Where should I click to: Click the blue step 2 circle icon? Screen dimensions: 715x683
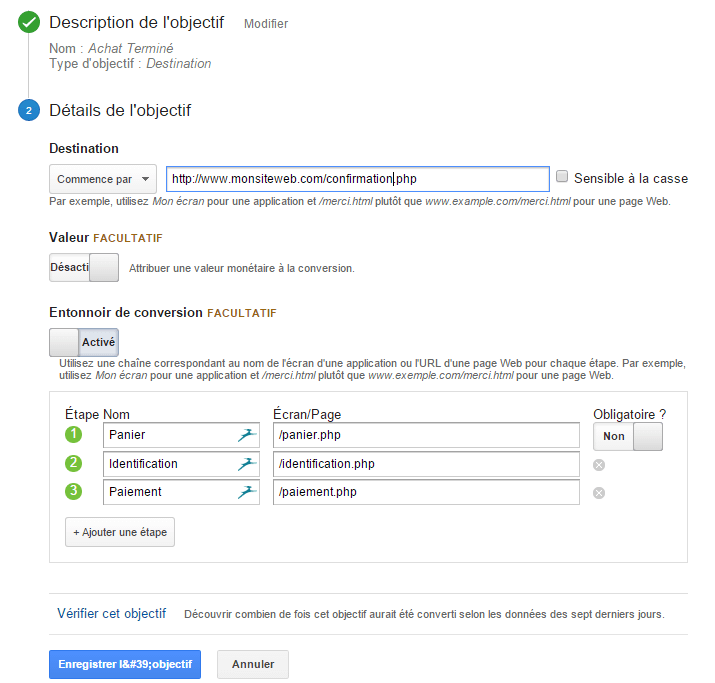point(28,110)
